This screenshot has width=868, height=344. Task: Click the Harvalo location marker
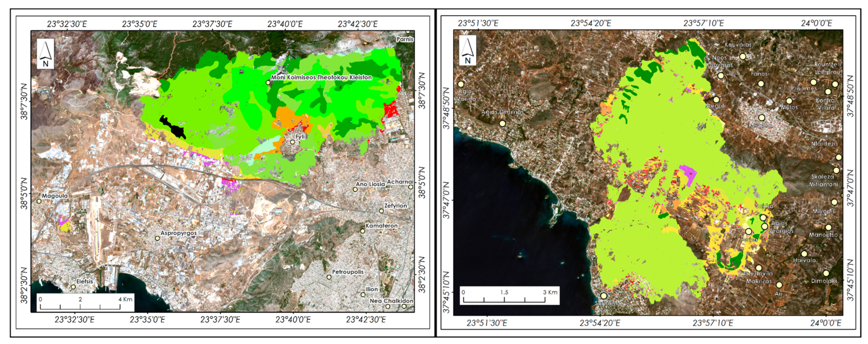pyautogui.click(x=804, y=254)
